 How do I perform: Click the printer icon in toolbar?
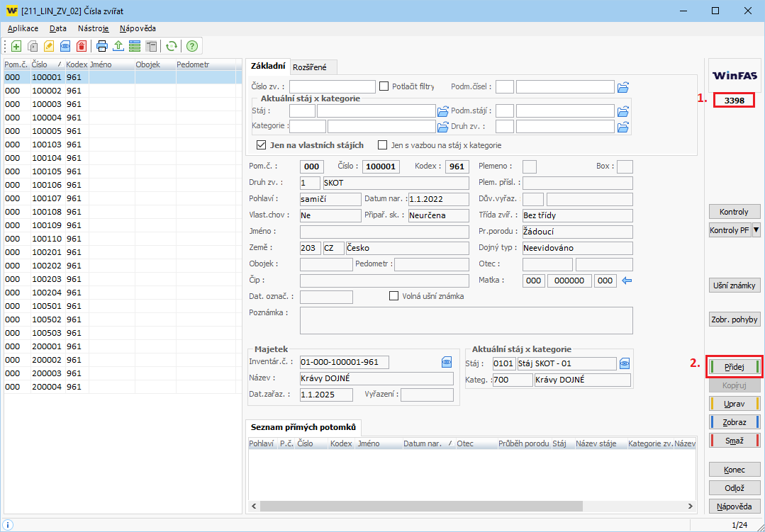coord(102,46)
